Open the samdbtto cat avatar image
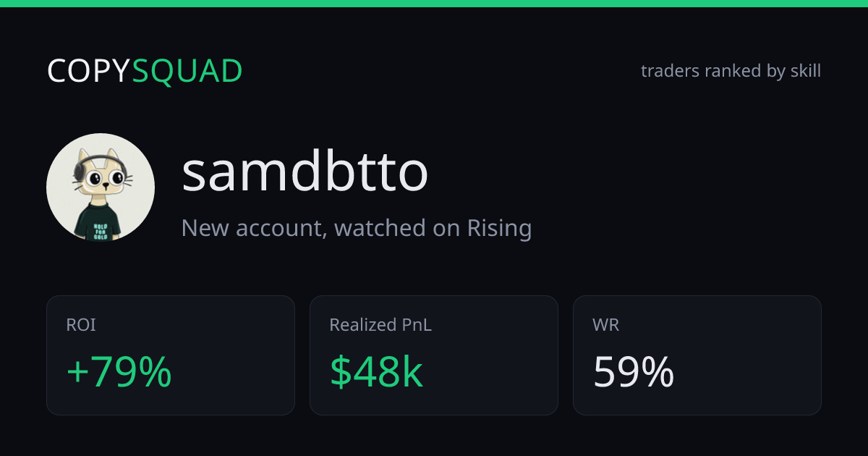 pos(101,187)
